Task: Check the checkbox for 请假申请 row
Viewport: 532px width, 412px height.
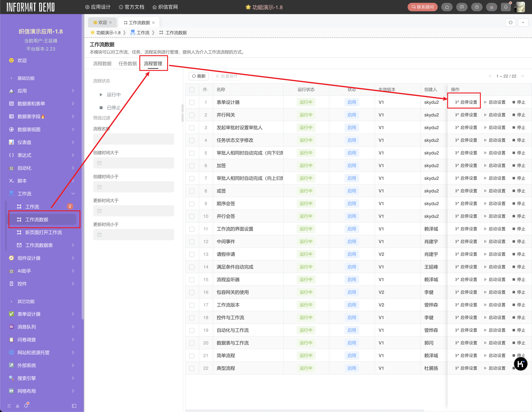Action: [x=192, y=254]
